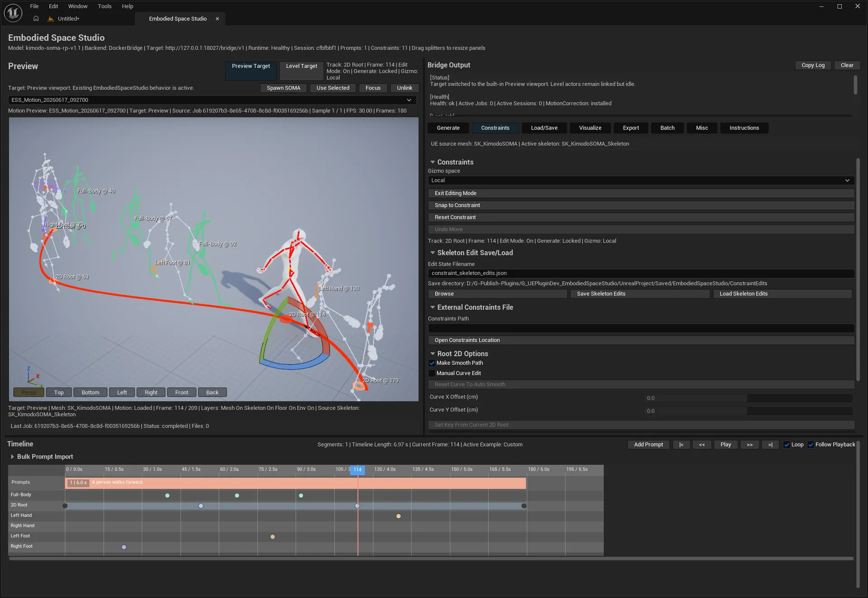Image resolution: width=868 pixels, height=598 pixels.
Task: Open the Visualize tab
Action: pos(590,128)
